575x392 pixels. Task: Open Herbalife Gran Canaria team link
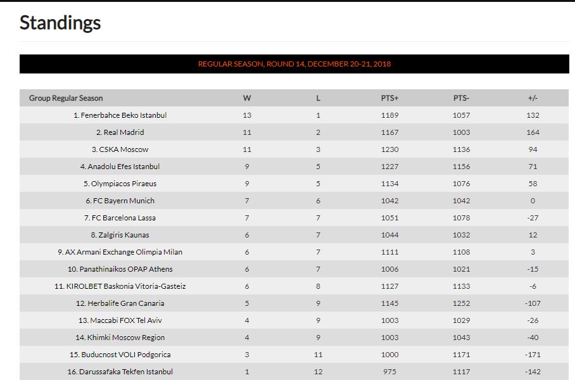[x=126, y=303]
